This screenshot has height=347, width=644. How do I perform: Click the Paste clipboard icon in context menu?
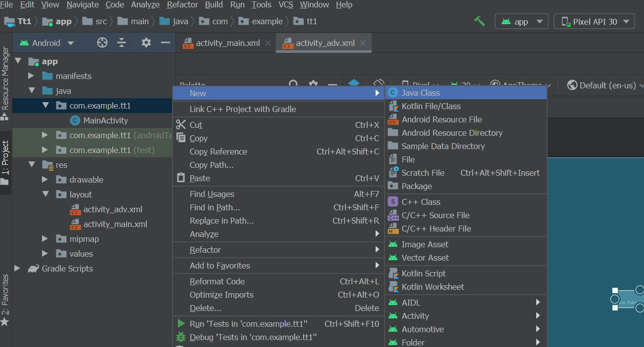[x=181, y=178]
